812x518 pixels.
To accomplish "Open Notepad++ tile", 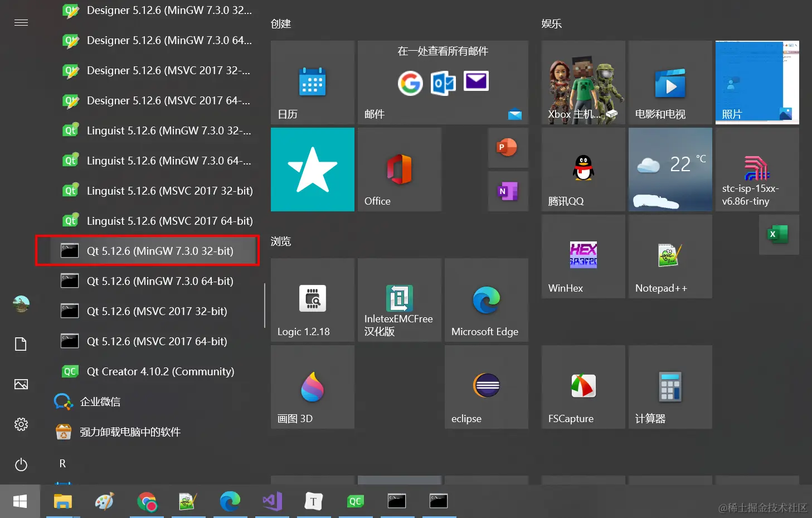I will (670, 256).
